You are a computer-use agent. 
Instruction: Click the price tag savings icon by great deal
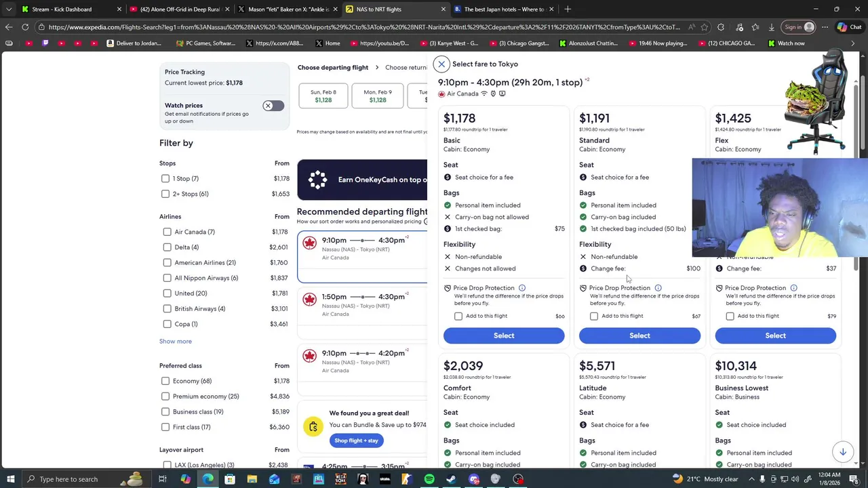(x=313, y=426)
